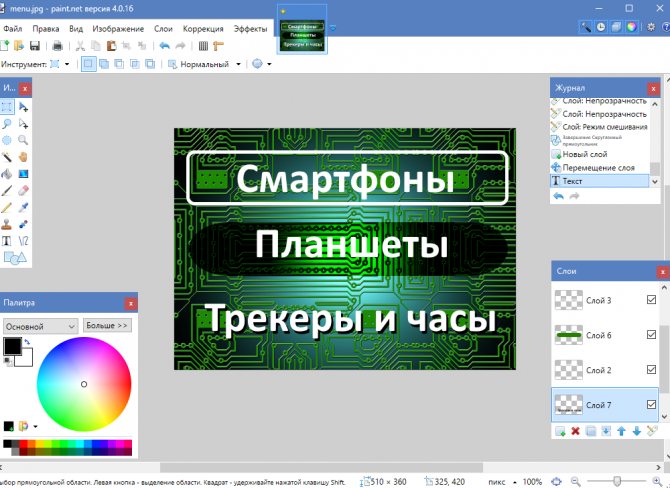Select the Line/Curve tool

point(24,241)
